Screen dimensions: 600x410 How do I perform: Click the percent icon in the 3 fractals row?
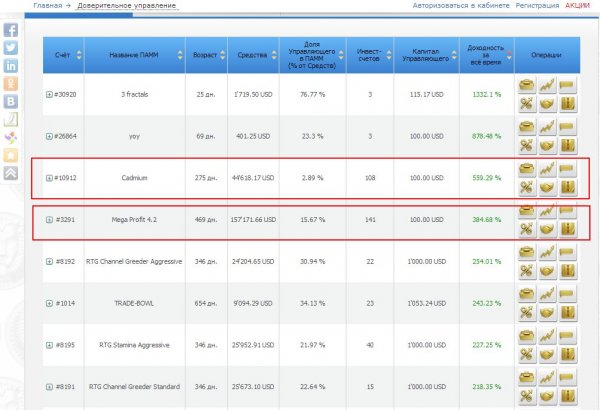coord(527,104)
